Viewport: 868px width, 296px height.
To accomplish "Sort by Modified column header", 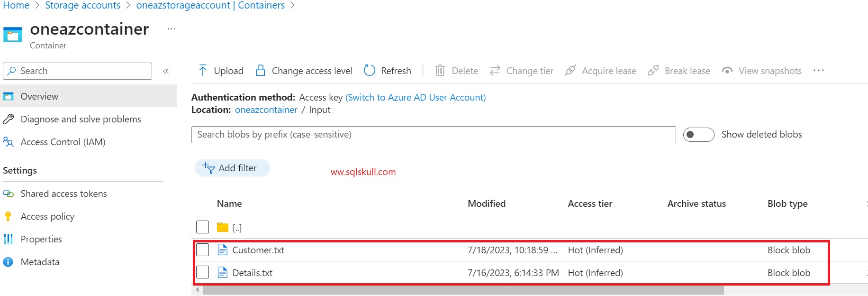I will [487, 203].
